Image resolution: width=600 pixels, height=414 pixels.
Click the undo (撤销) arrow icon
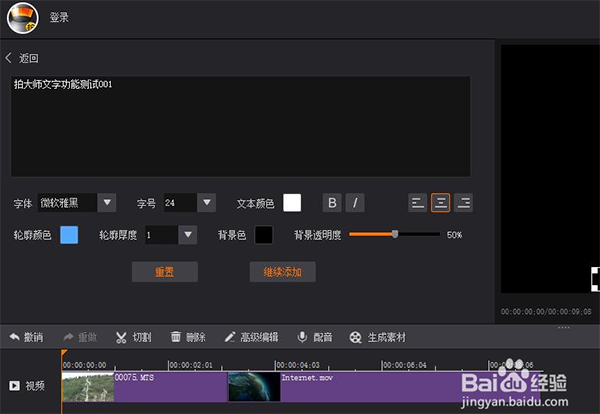(14, 338)
